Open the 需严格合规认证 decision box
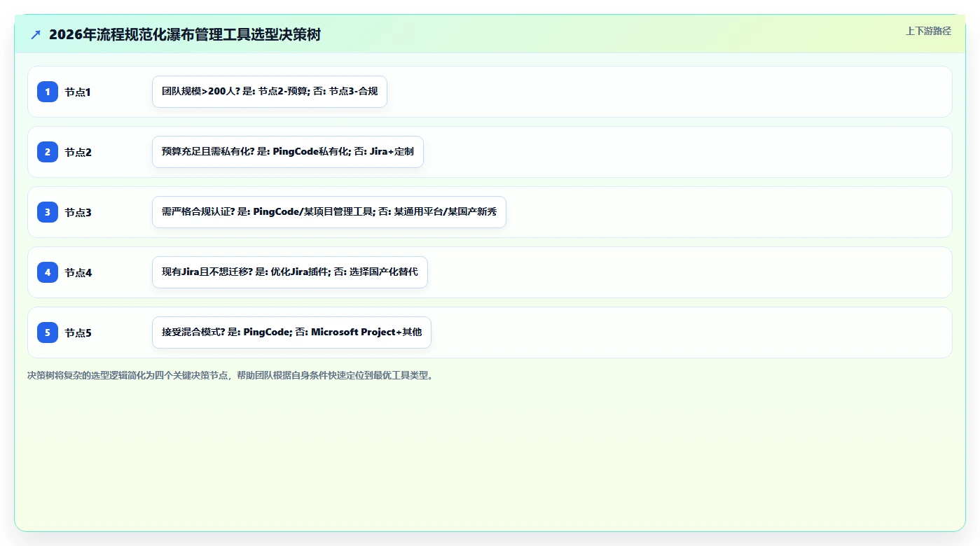 [329, 212]
